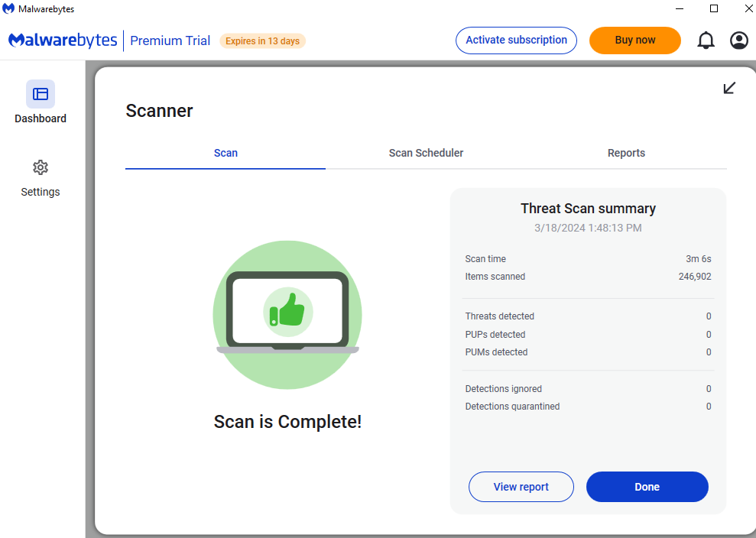The width and height of the screenshot is (756, 538).
Task: Click the Threats detected row
Action: point(588,316)
